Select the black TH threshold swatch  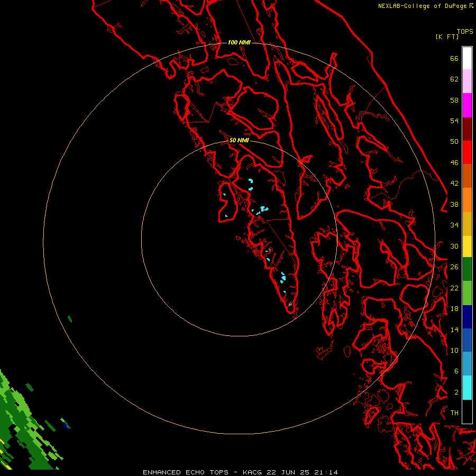tap(467, 411)
